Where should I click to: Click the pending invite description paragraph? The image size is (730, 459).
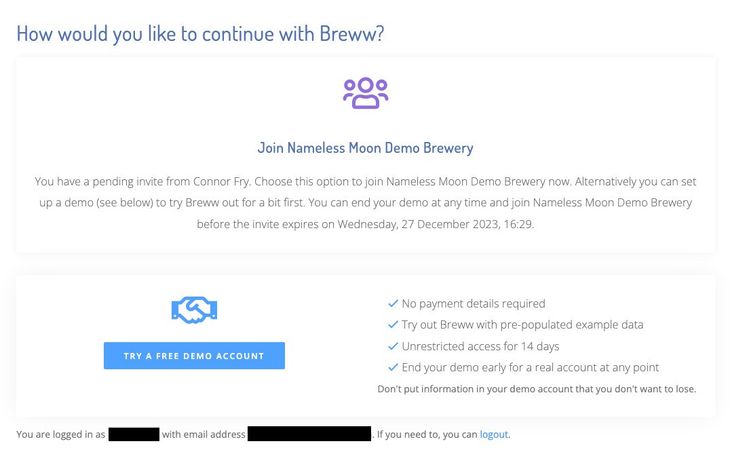pos(365,203)
